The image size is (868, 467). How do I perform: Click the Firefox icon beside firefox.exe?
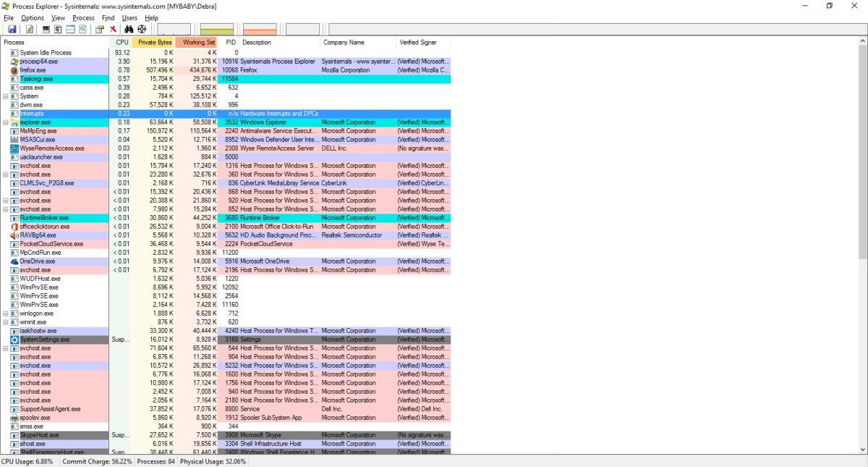coord(14,70)
